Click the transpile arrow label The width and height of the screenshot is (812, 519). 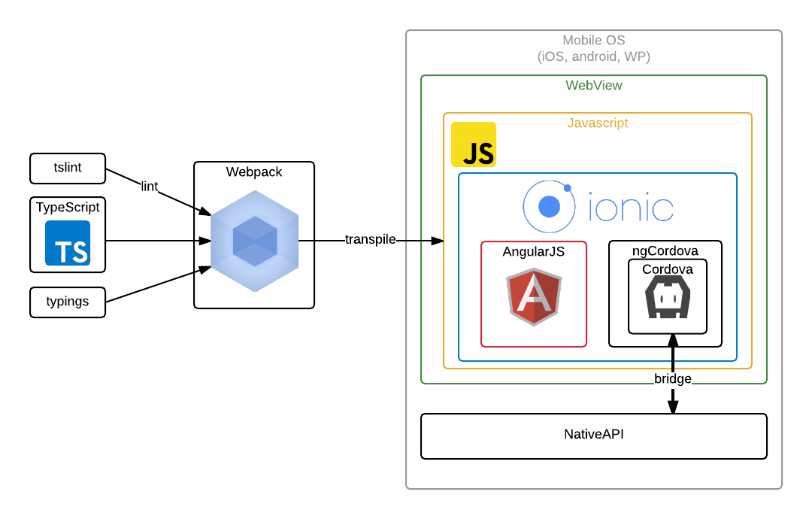[x=370, y=239]
